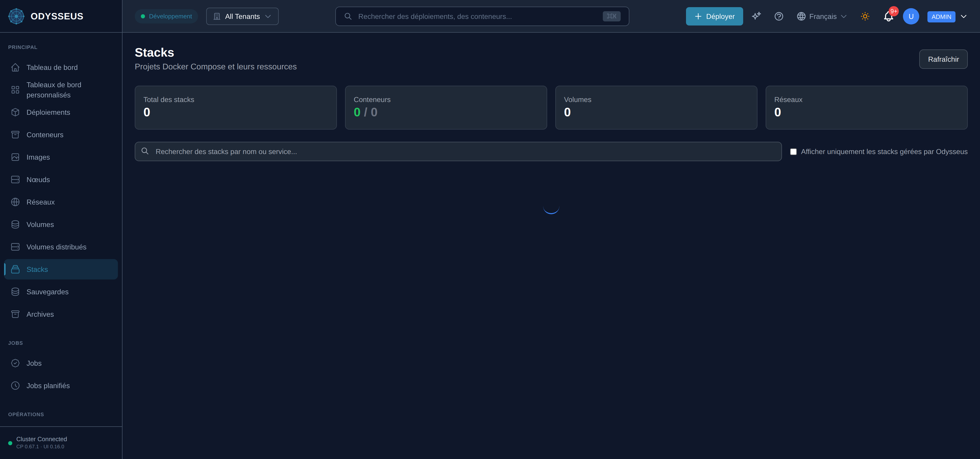
Task: Expand the ADMIN user menu chevron
Action: (964, 16)
